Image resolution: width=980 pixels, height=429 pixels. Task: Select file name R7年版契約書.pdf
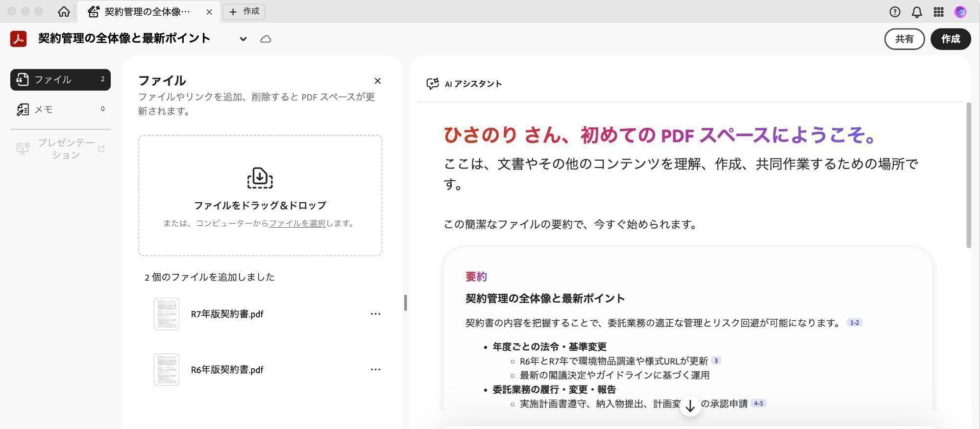(227, 314)
